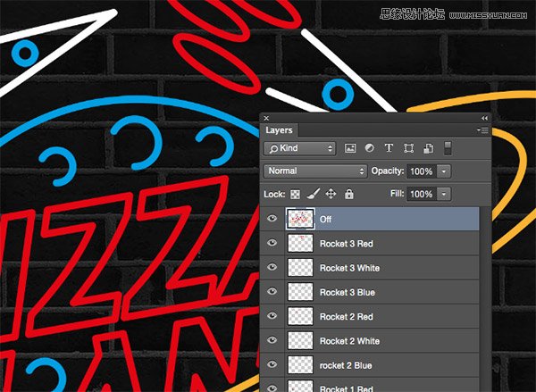Click the Off layer thumbnail

pyautogui.click(x=300, y=219)
